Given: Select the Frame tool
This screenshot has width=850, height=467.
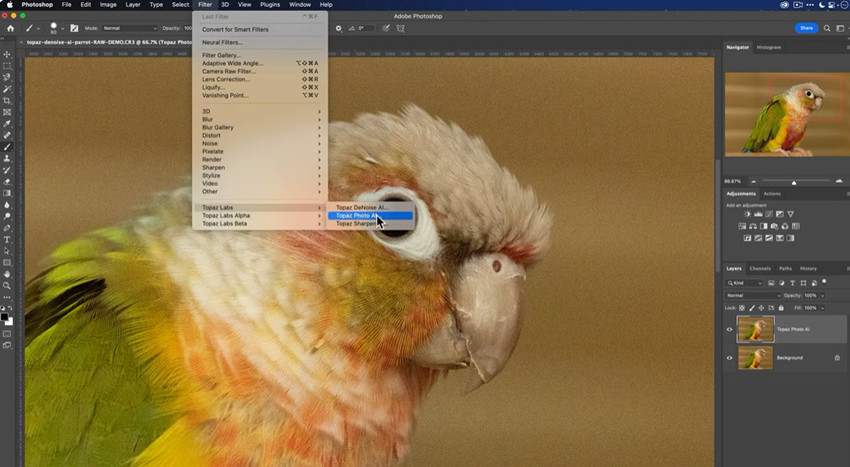Looking at the screenshot, I should pyautogui.click(x=7, y=112).
